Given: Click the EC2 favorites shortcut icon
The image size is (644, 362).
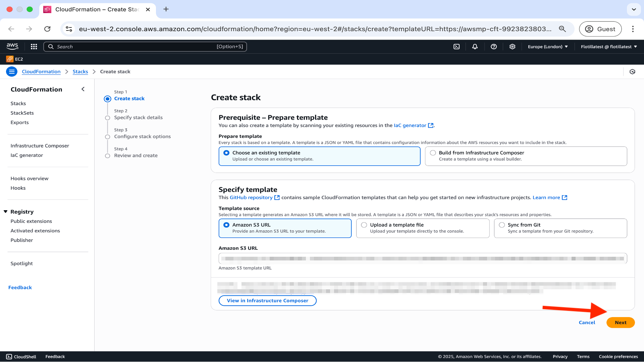Looking at the screenshot, I should pyautogui.click(x=10, y=59).
